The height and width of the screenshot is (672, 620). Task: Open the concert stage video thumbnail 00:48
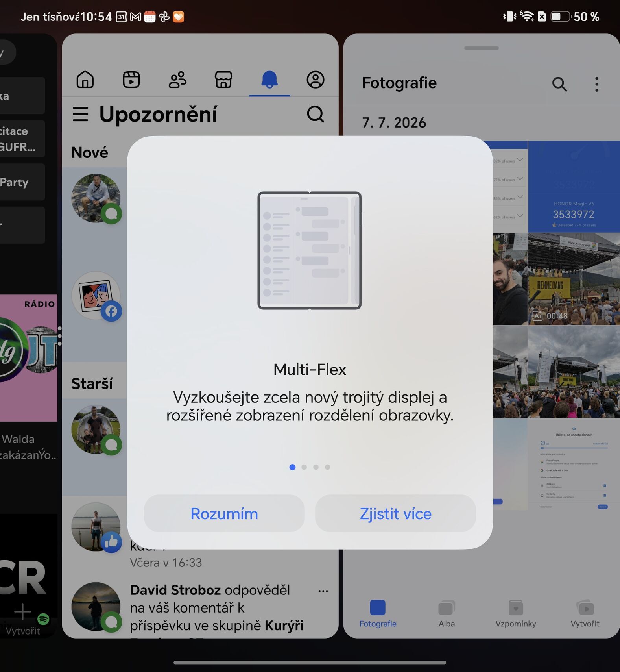point(574,279)
